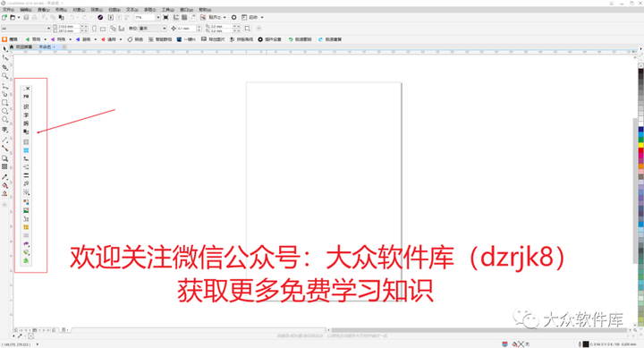Select the Freehand drawing tool
This screenshot has width=644, height=348.
[5, 86]
